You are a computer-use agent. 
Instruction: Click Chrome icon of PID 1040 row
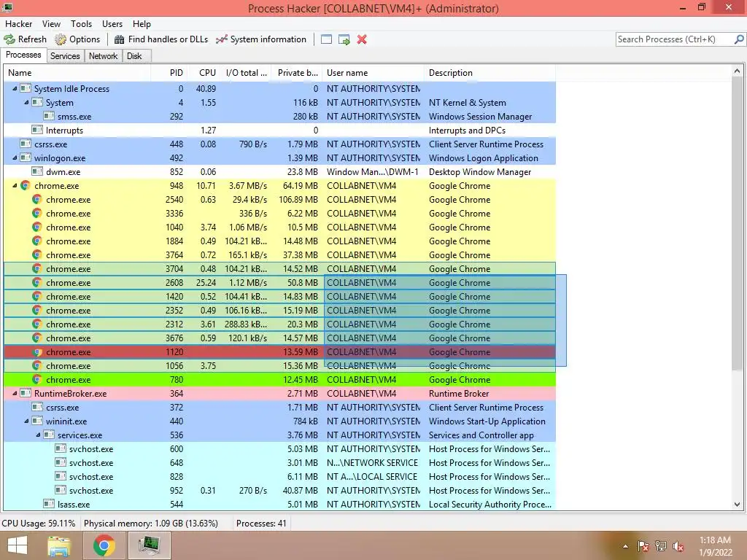coord(36,227)
